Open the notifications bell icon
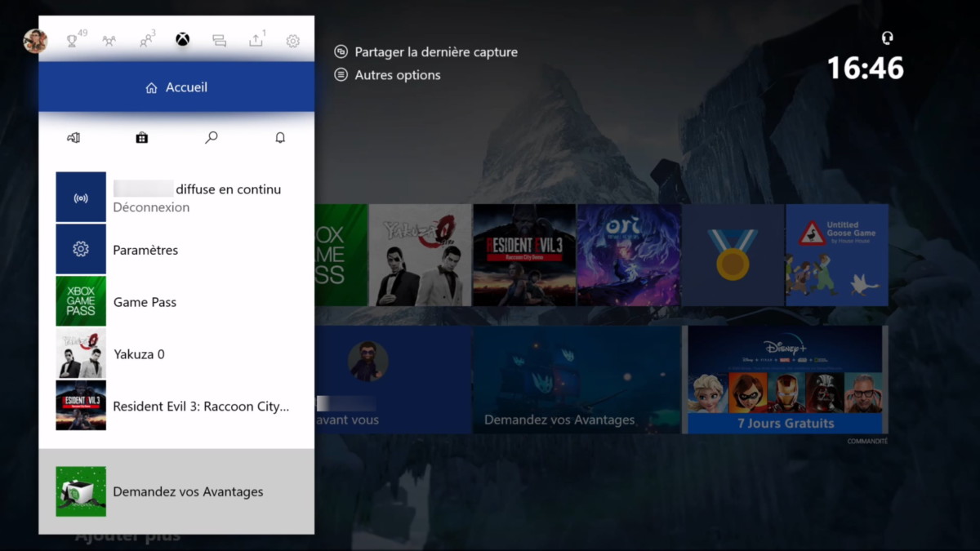Screen dimensions: 980x551 pos(280,138)
